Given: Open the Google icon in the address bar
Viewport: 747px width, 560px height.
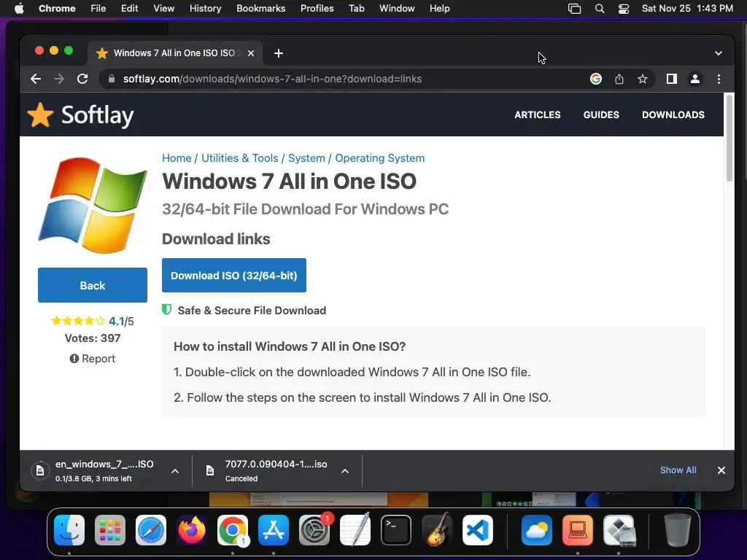Looking at the screenshot, I should (595, 79).
